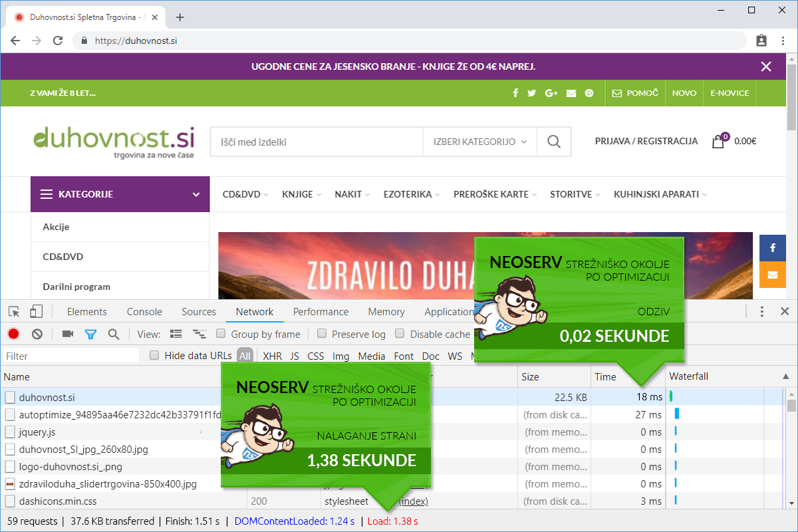
Task: Toggle device toolbar in DevTools
Action: [36, 311]
